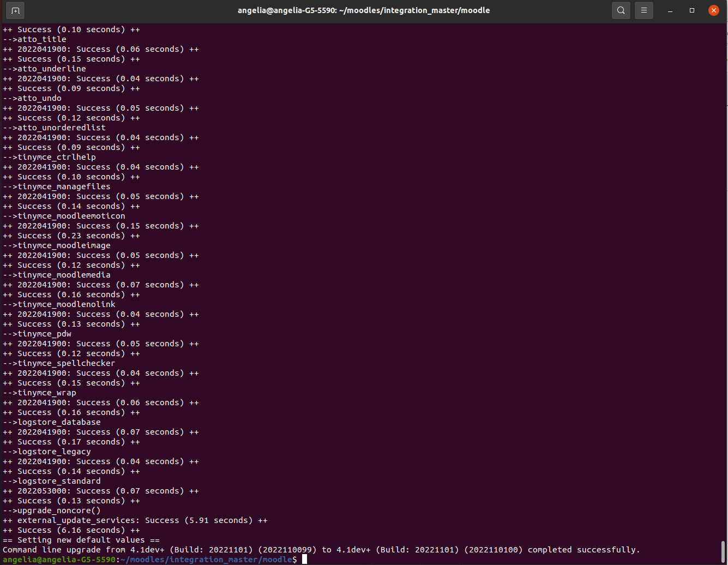This screenshot has height=565, width=728.
Task: Click the '-->atto_underline' line
Action: pos(44,69)
